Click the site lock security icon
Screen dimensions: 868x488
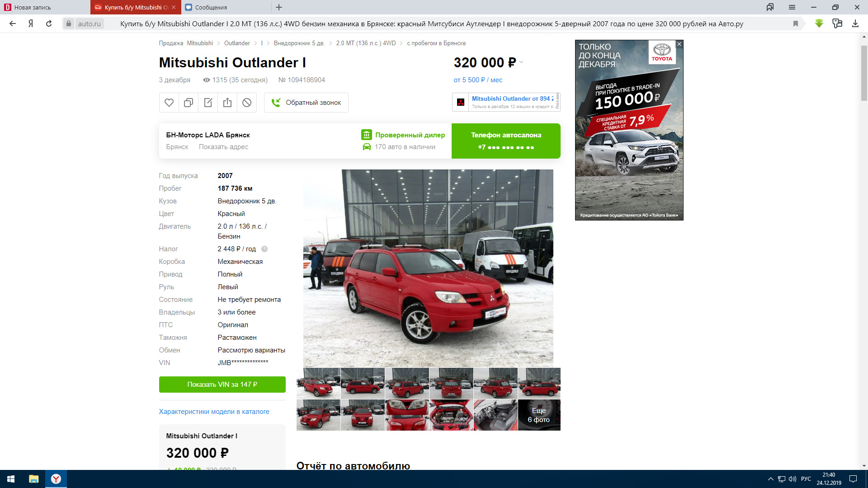click(68, 23)
